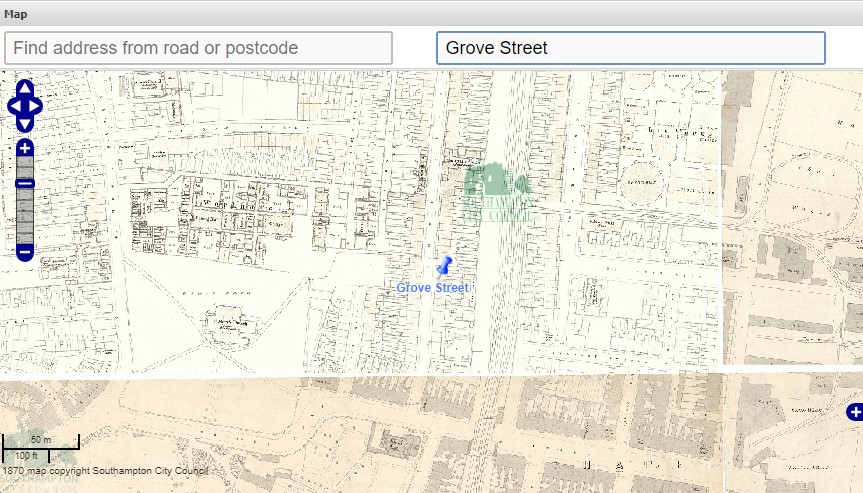Zoom in using the plus button
Viewport: 863px width, 493px height.
click(x=25, y=148)
